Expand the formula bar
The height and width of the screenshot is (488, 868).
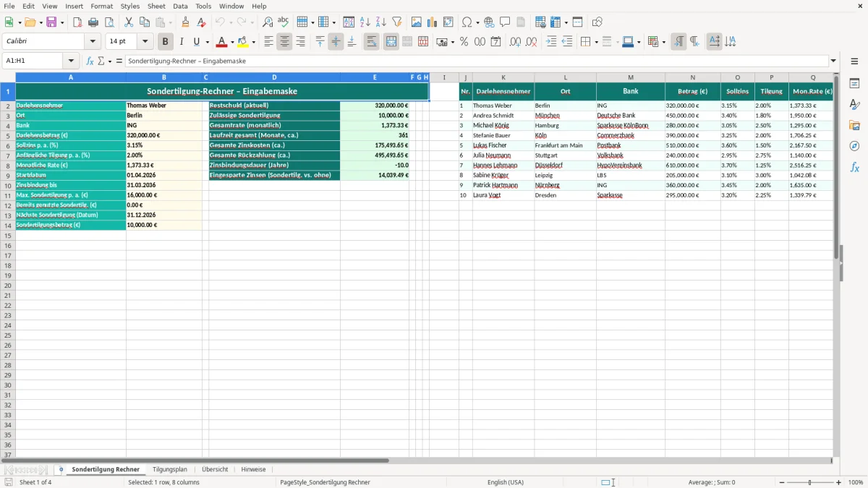[x=833, y=61]
